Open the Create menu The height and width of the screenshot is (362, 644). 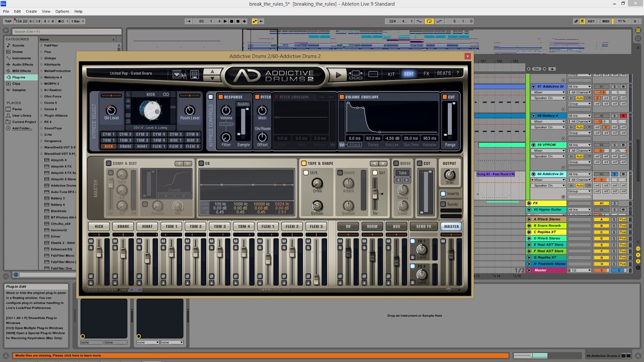(31, 11)
